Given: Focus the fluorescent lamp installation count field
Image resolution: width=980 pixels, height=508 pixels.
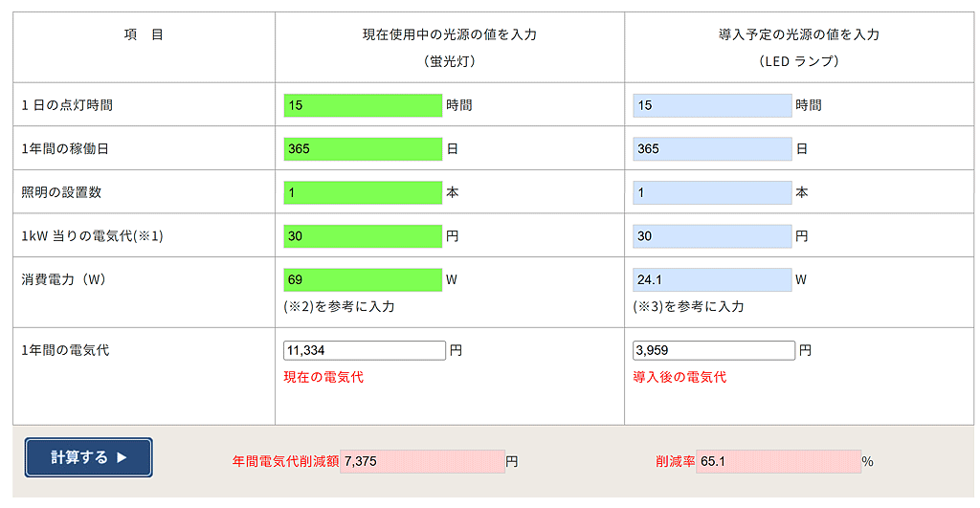Looking at the screenshot, I should (x=363, y=192).
